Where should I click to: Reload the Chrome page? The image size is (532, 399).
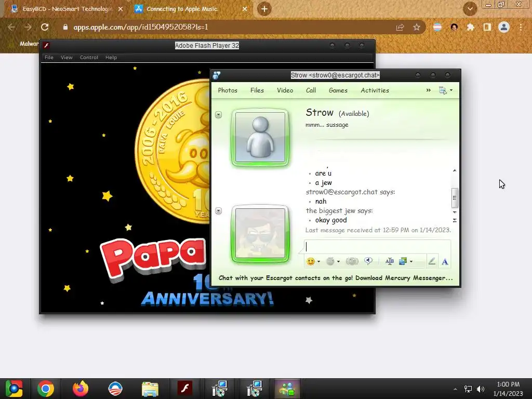[45, 27]
